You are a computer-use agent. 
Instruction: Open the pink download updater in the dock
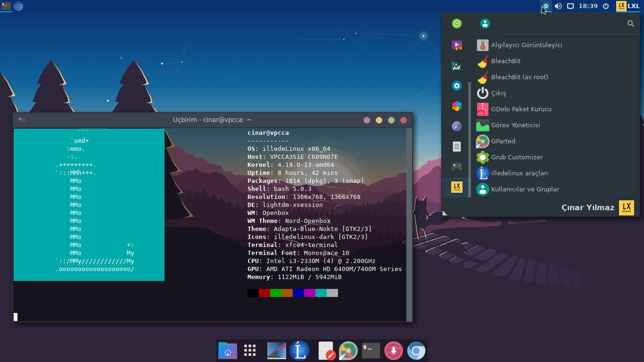point(394,351)
